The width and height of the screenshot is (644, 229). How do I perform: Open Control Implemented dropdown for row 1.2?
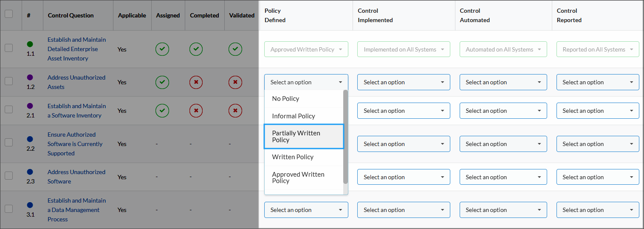pos(404,82)
